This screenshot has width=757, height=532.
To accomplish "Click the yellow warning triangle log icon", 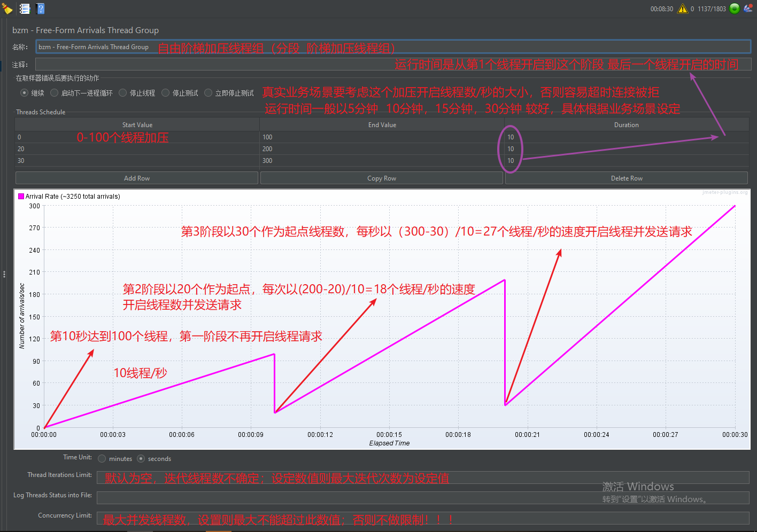I will tap(683, 9).
